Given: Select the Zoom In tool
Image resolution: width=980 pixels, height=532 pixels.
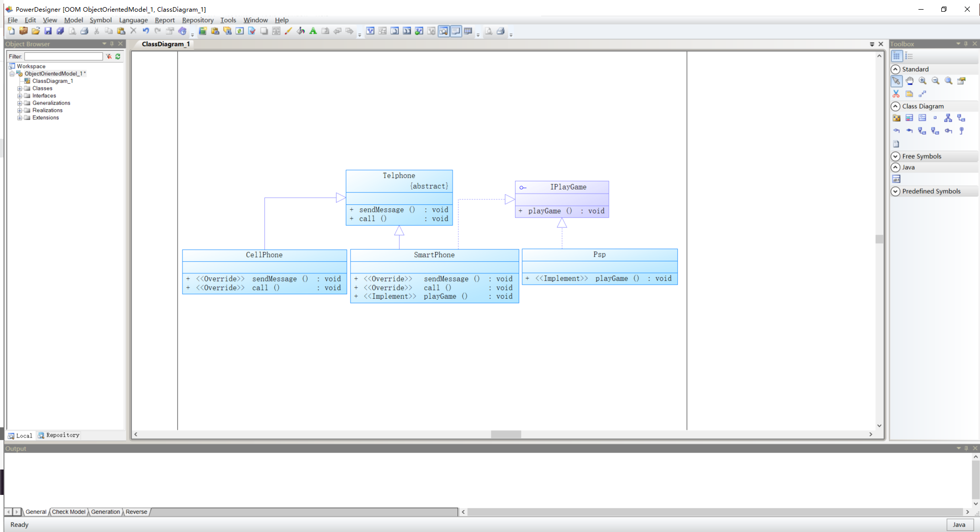Looking at the screenshot, I should [x=923, y=80].
